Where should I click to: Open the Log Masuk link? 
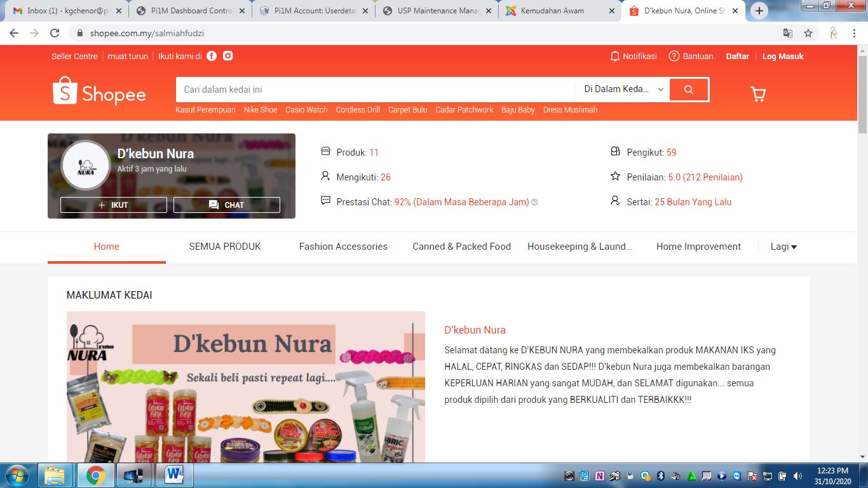click(x=783, y=56)
